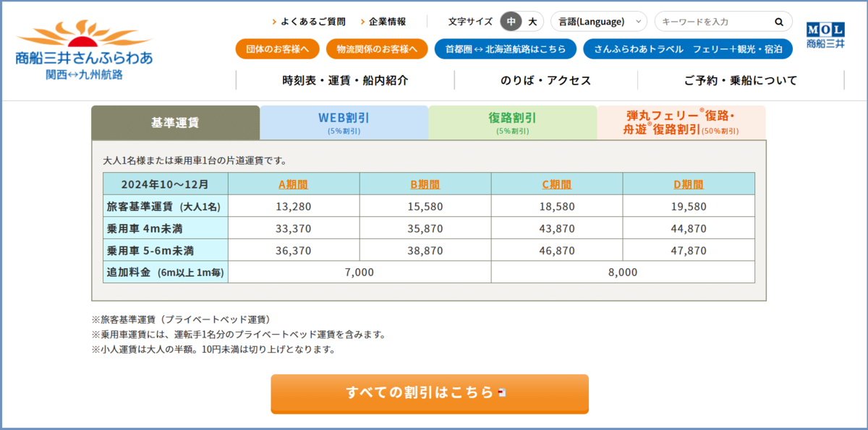The image size is (868, 430).
Task: Click the search magnifier icon
Action: pos(779,22)
